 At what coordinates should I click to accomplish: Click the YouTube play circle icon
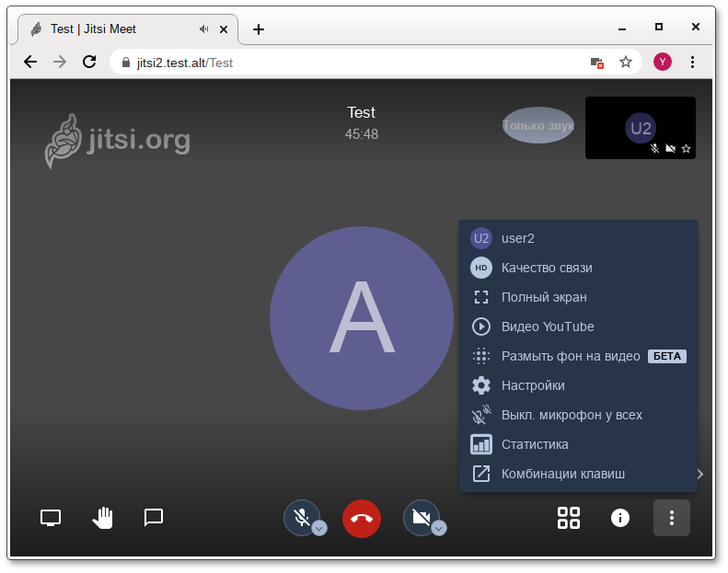coord(481,327)
